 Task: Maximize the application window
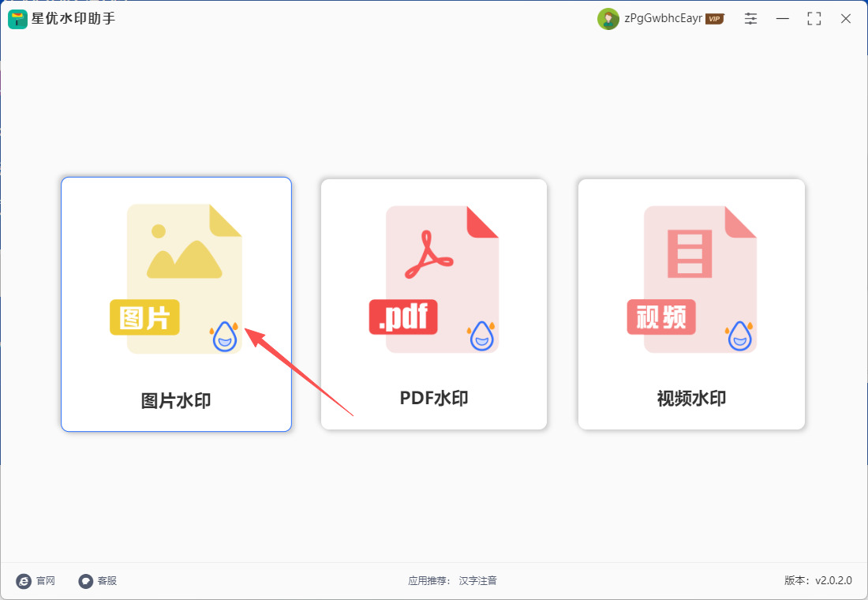click(x=814, y=19)
